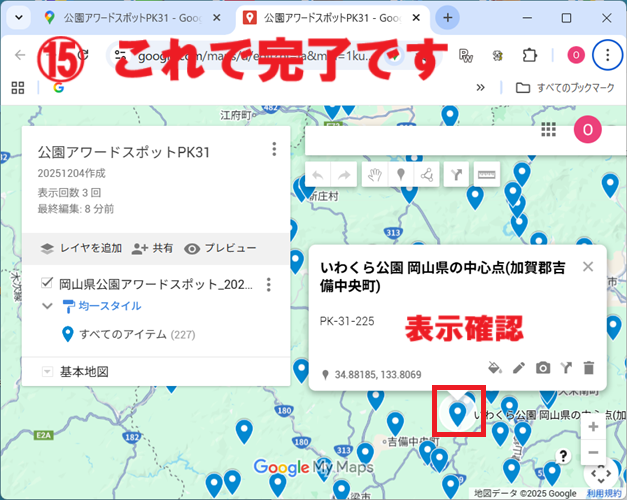Click the add directions tool
This screenshot has width=627, height=500.
click(x=459, y=175)
